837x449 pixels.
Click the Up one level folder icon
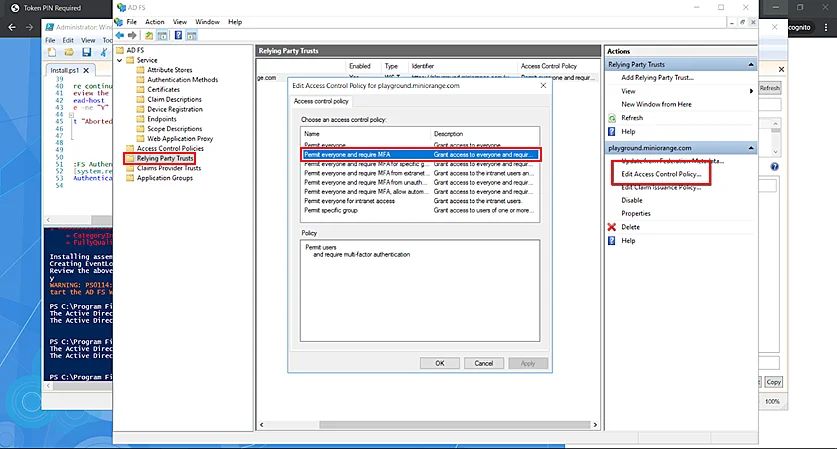(x=149, y=34)
